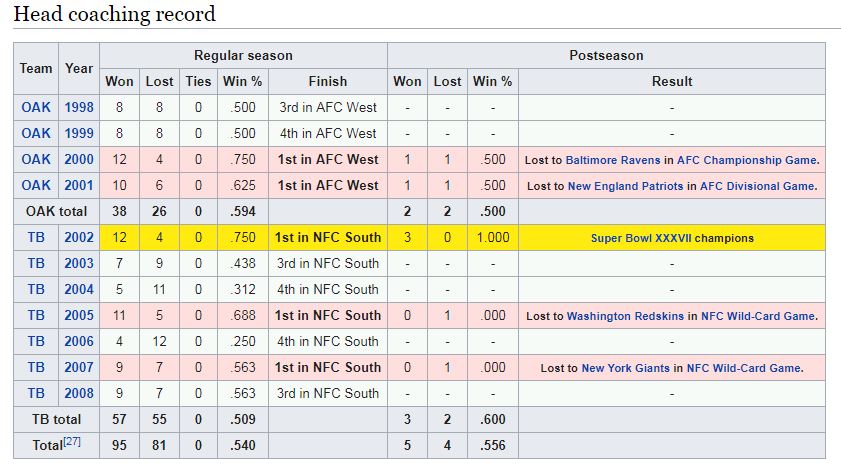Select the 'Year' column header
841x476 pixels.
point(79,68)
